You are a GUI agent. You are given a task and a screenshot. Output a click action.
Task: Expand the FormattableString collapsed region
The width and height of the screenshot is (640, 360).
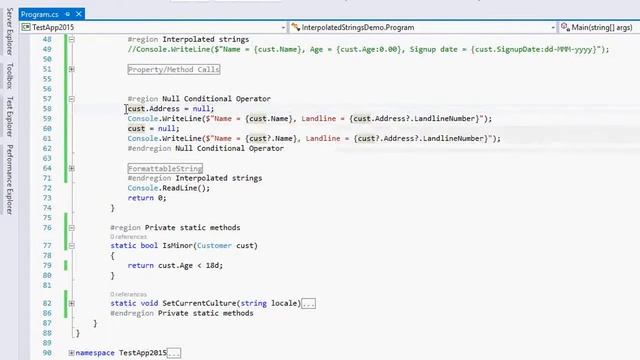point(71,168)
